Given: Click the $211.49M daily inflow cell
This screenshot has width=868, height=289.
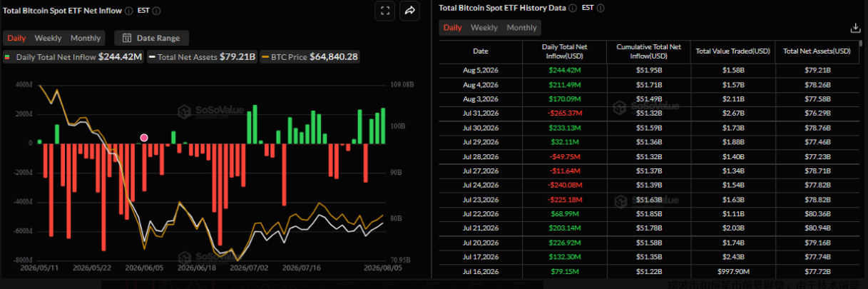Looking at the screenshot, I should (x=565, y=84).
